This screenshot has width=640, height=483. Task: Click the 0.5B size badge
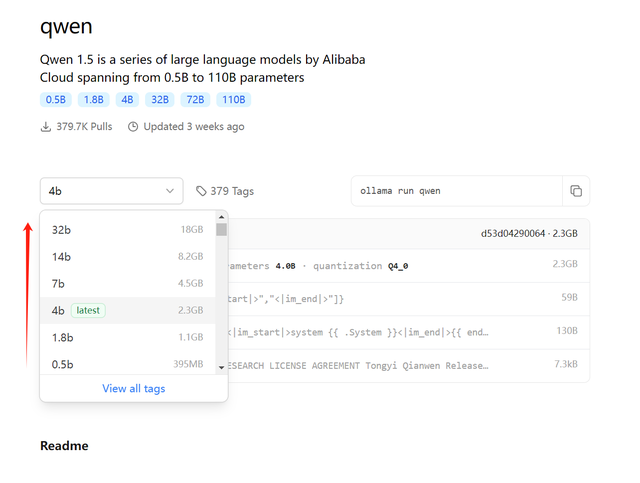56,100
